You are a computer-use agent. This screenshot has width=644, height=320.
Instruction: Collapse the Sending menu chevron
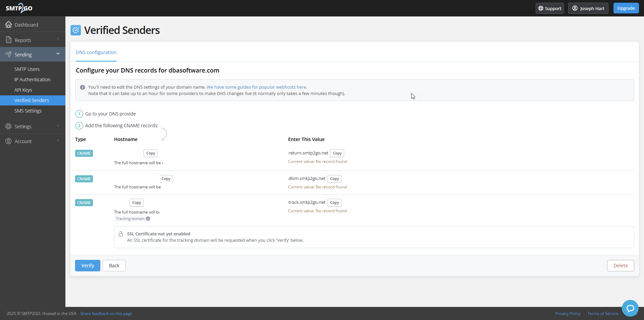(x=58, y=54)
